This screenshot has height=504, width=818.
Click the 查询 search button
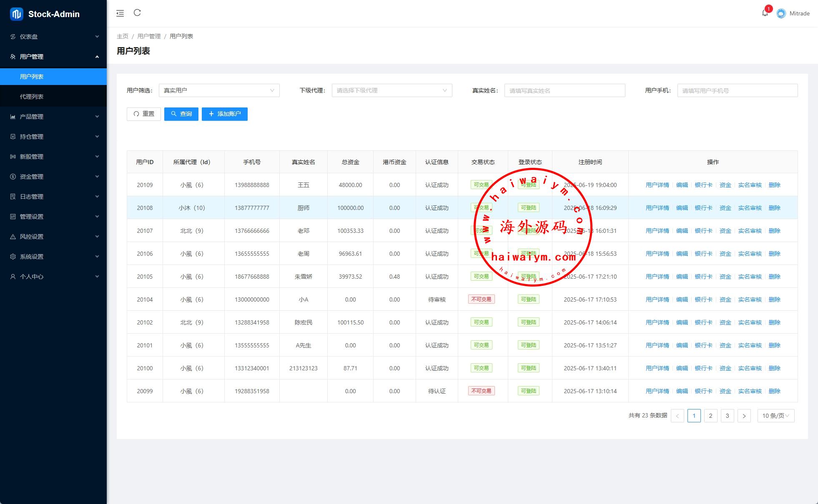181,114
